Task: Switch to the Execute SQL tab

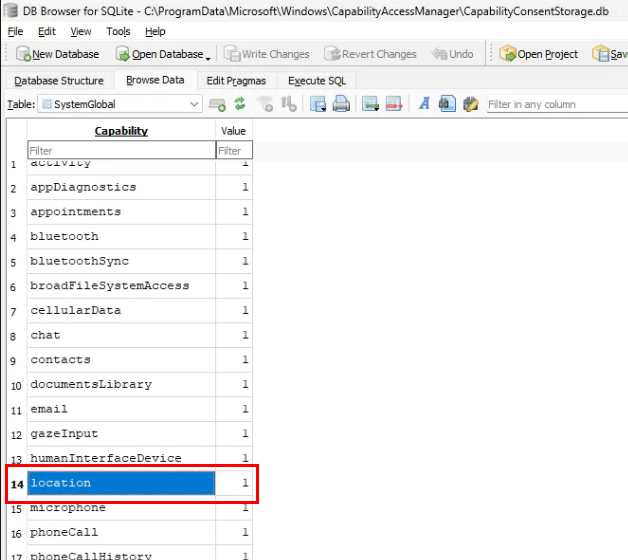Action: click(x=316, y=80)
